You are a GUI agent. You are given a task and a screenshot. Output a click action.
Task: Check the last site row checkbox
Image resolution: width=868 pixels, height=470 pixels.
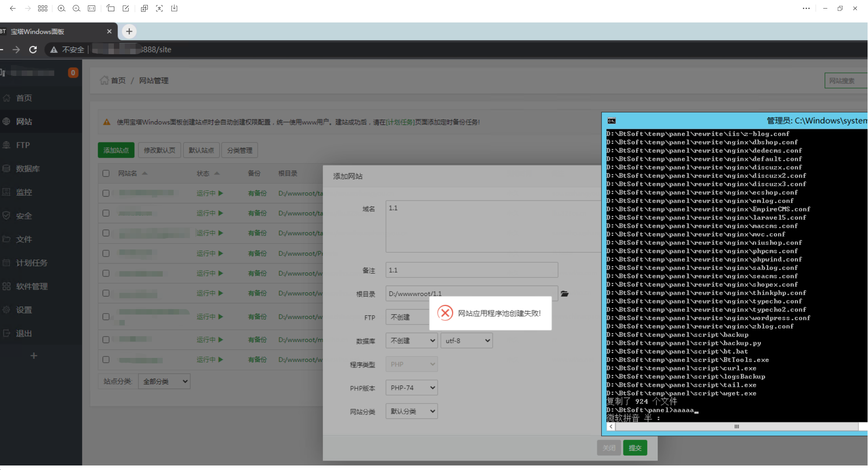[106, 359]
